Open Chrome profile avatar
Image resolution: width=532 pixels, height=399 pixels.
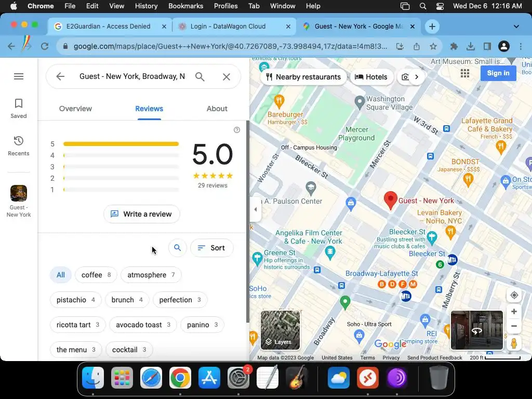click(x=504, y=46)
